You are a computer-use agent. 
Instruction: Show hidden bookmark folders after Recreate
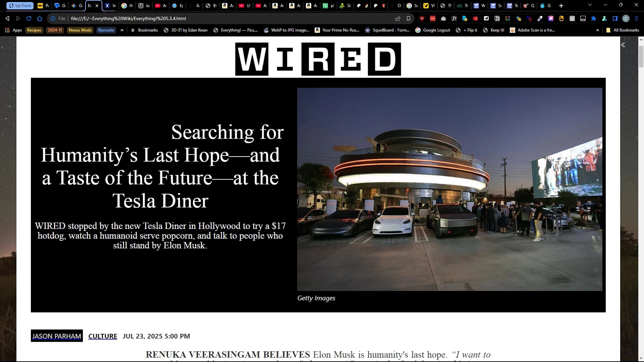point(122,30)
